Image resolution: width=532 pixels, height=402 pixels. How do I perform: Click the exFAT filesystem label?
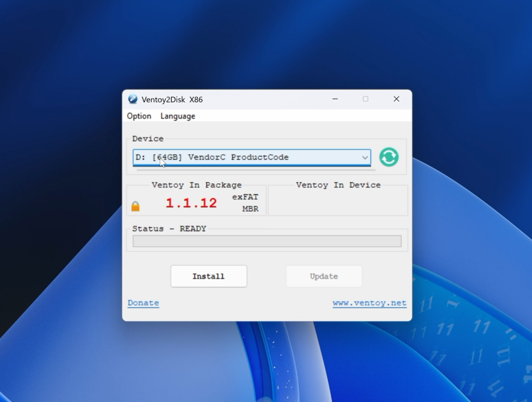[x=245, y=197]
